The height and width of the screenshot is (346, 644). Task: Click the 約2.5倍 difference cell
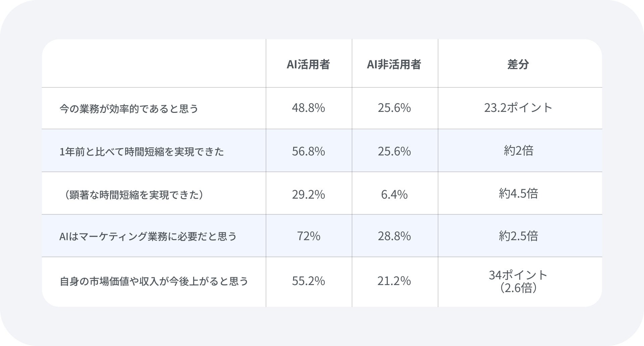(518, 236)
